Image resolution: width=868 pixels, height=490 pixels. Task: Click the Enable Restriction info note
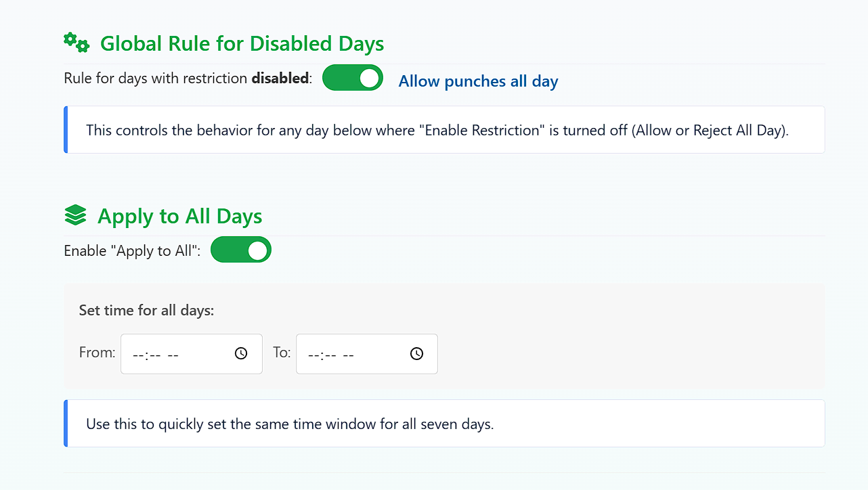point(443,129)
